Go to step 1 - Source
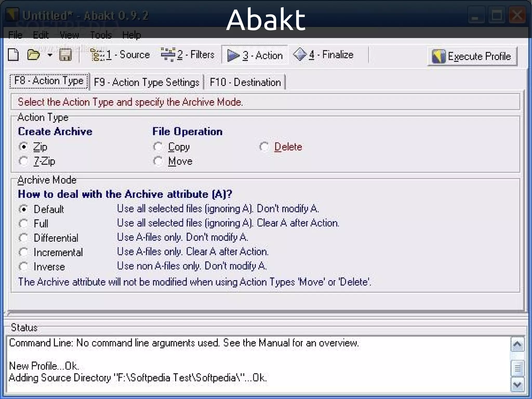Screen dimensions: 532x399 pos(120,55)
